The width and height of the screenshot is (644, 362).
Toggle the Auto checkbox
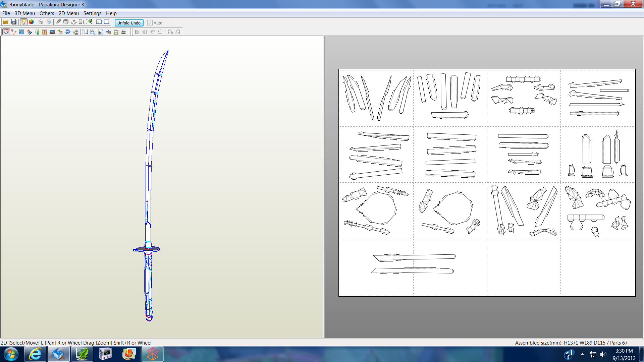tap(150, 23)
